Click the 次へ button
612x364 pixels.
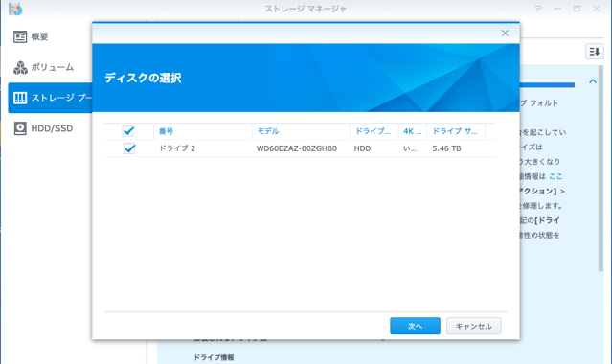[x=415, y=326]
